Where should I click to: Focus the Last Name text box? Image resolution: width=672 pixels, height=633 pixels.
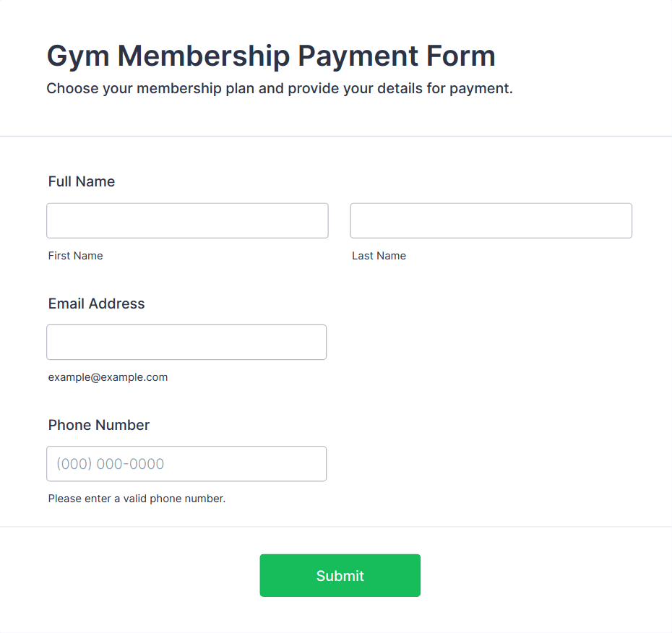click(x=491, y=220)
